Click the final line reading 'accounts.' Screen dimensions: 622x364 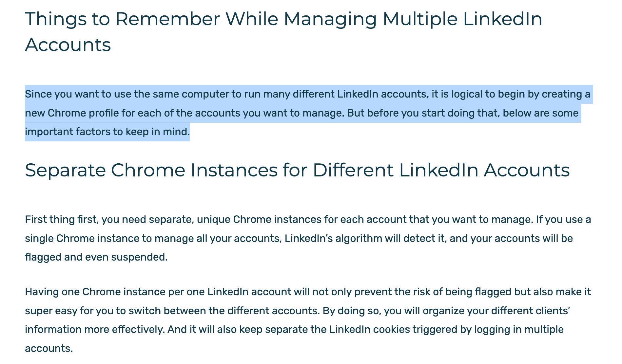49,348
